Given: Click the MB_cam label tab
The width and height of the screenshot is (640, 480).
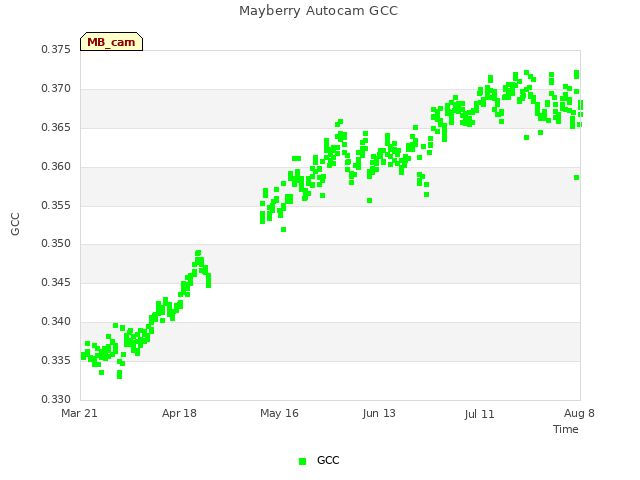Looking at the screenshot, I should click(111, 42).
